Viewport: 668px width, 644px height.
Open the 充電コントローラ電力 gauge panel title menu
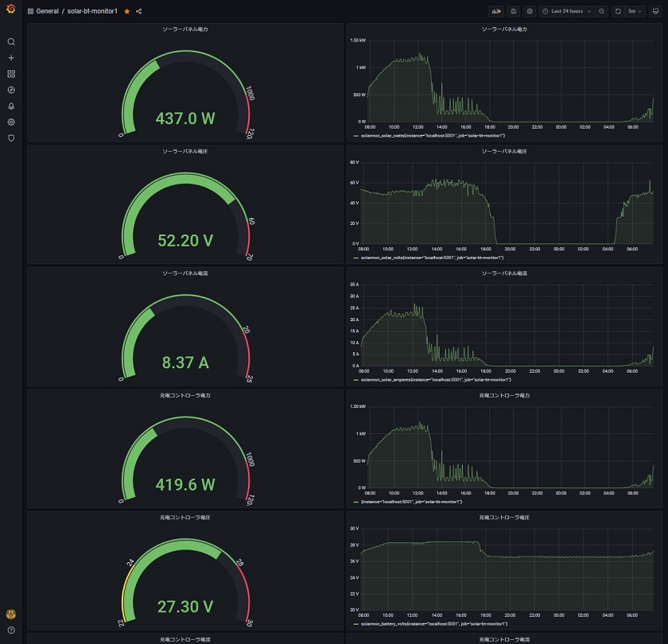184,395
